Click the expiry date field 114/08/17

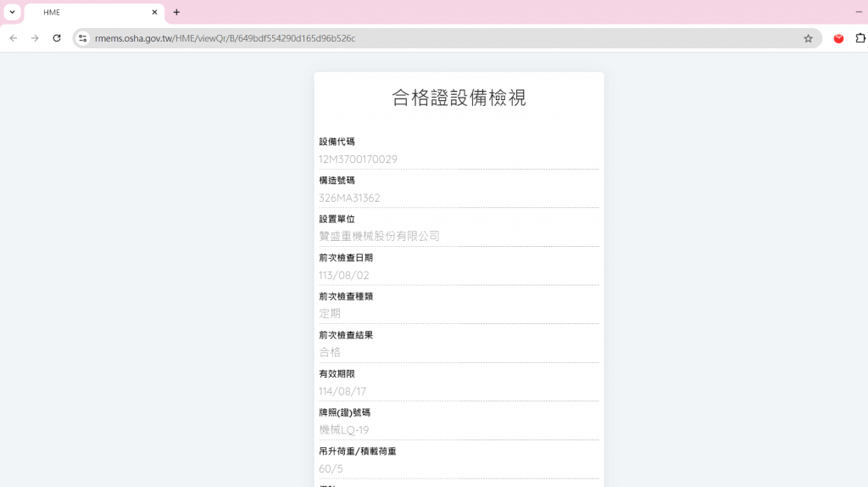(x=459, y=392)
